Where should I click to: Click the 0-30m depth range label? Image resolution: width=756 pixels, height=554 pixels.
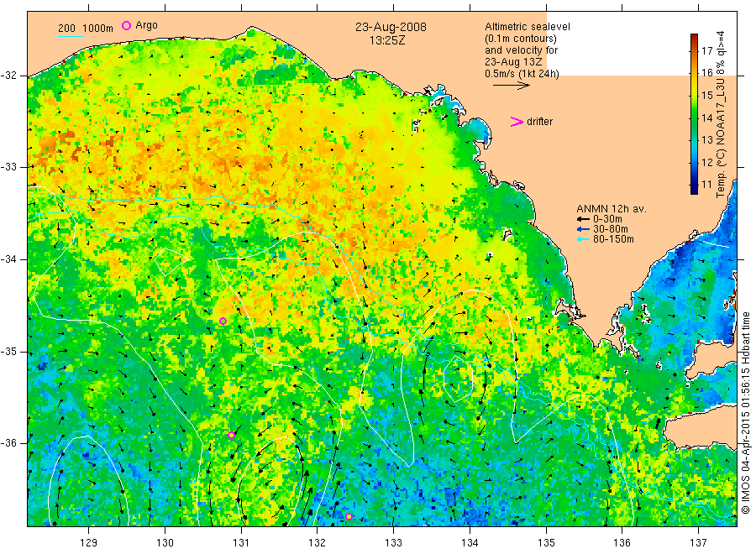click(x=607, y=219)
